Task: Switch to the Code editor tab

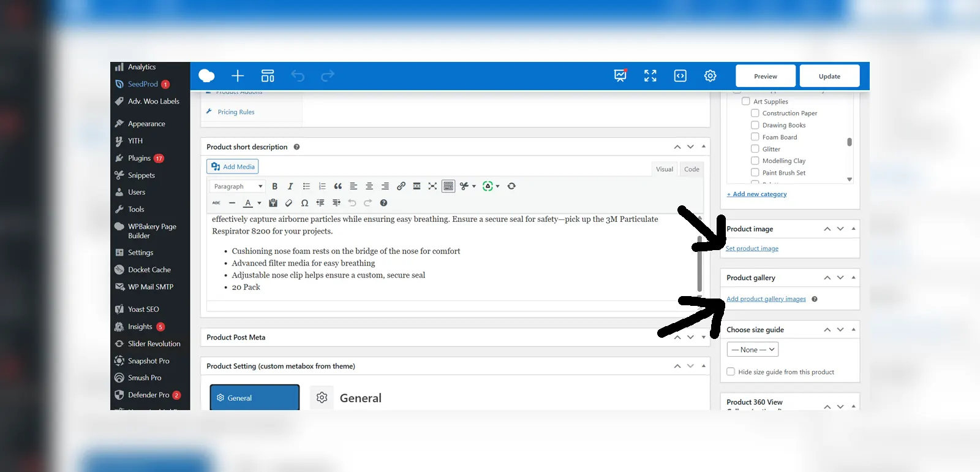Action: coord(692,169)
